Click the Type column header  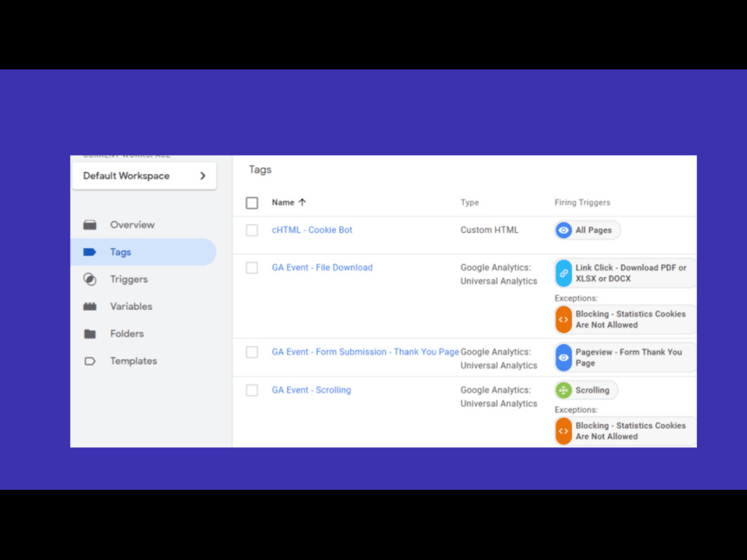pos(470,202)
